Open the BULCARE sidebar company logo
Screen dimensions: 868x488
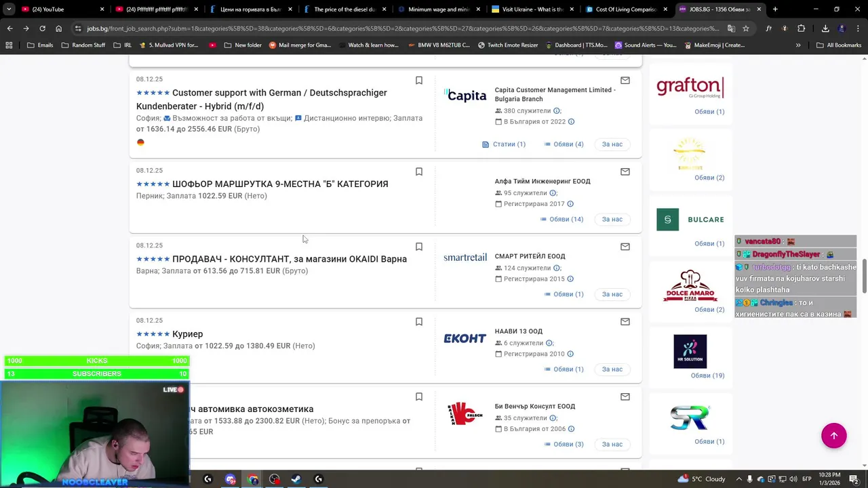click(690, 220)
